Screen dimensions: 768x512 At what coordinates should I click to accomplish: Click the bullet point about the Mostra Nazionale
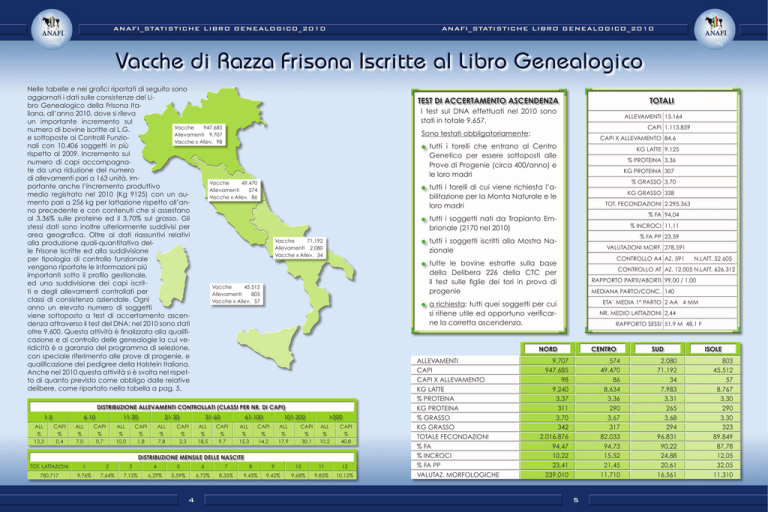(490, 245)
